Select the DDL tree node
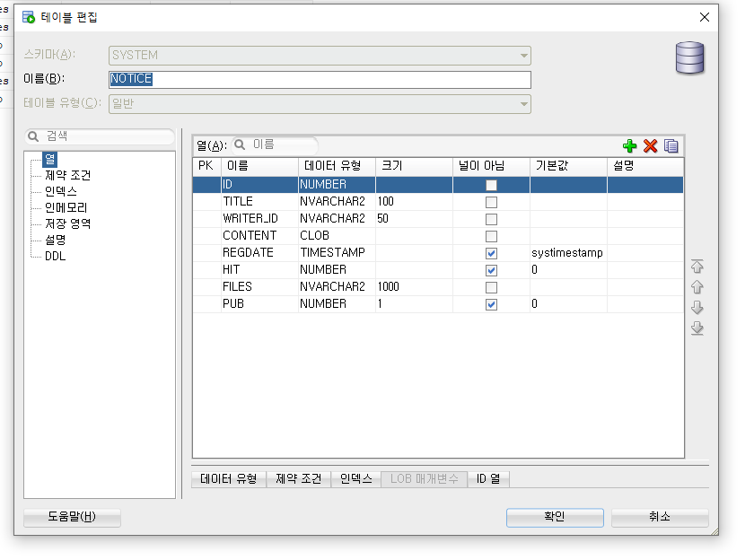 coord(56,256)
